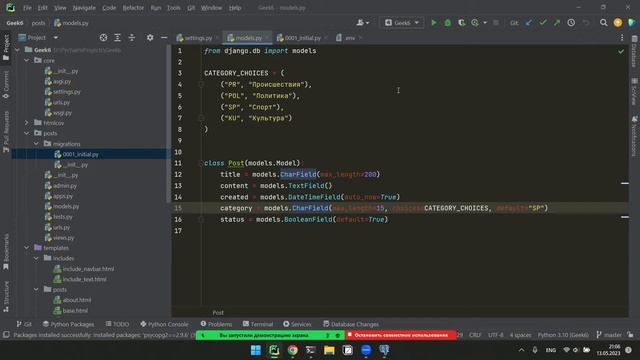
Task: Open the Database Changes tool window
Action: pos(351,324)
